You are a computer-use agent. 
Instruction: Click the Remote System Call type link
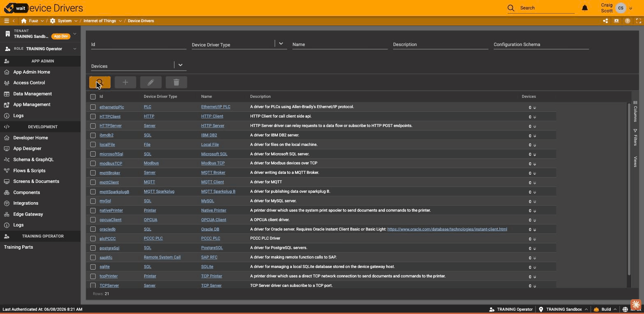point(162,257)
